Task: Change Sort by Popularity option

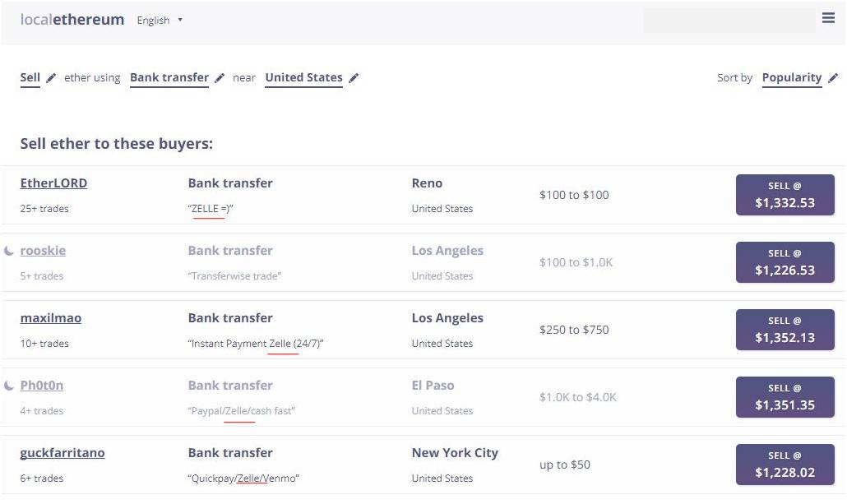Action: (791, 78)
